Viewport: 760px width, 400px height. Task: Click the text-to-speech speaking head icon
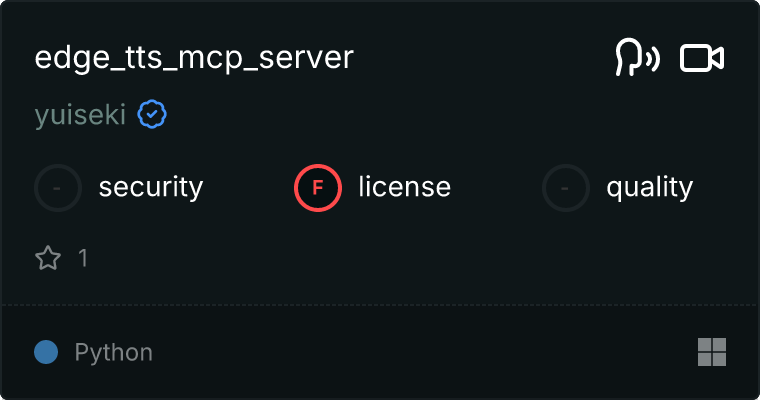636,59
